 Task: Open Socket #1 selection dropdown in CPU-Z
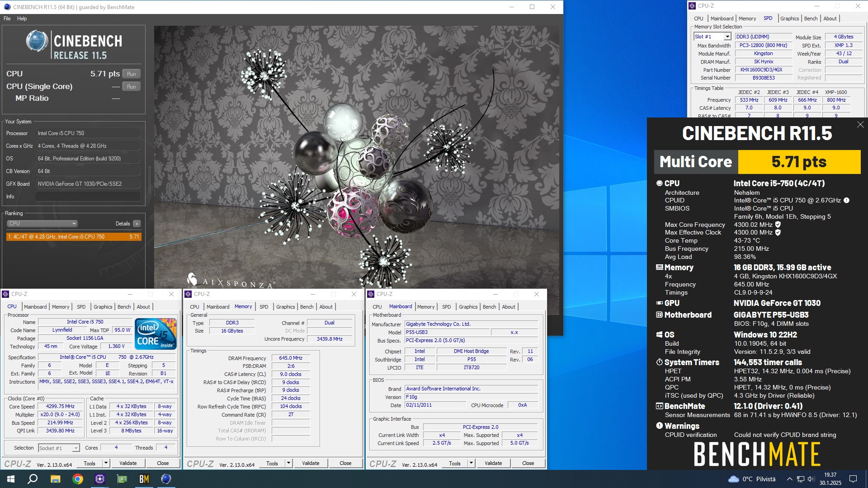pos(76,448)
